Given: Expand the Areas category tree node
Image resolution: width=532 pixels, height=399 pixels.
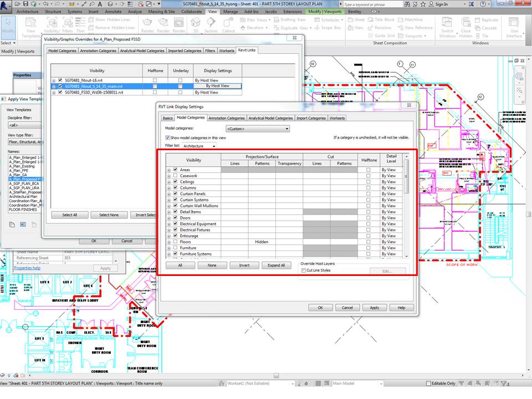Looking at the screenshot, I should tap(168, 169).
